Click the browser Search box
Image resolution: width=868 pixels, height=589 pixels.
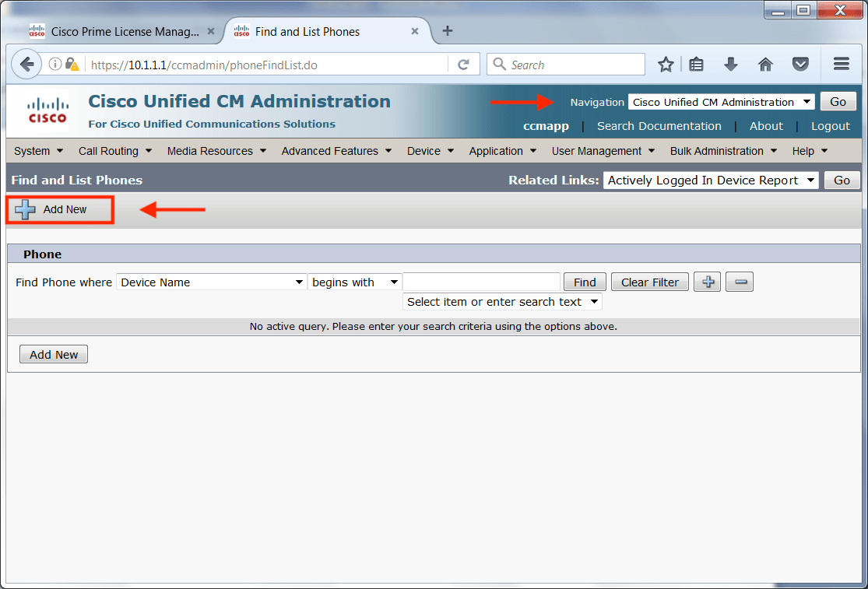coord(566,65)
